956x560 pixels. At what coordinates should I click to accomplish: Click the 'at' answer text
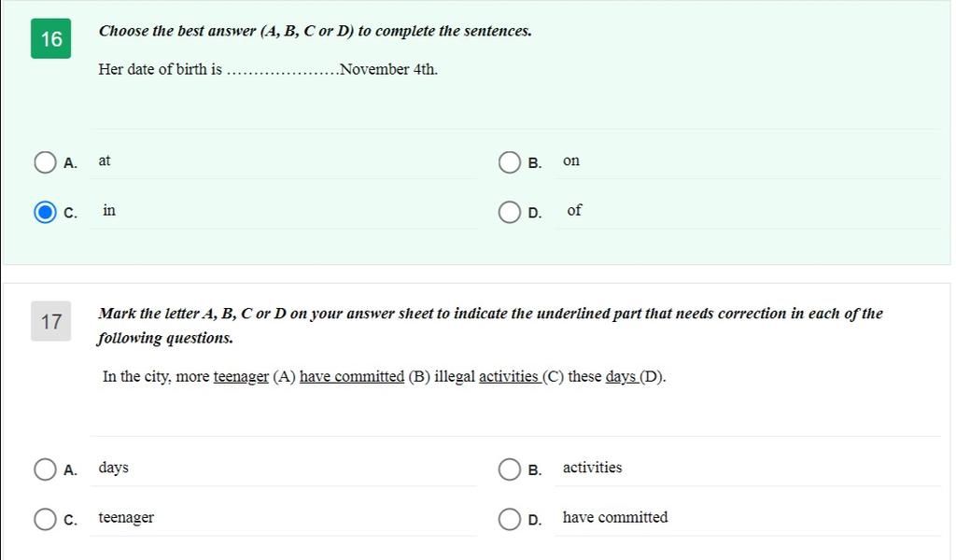coord(105,161)
